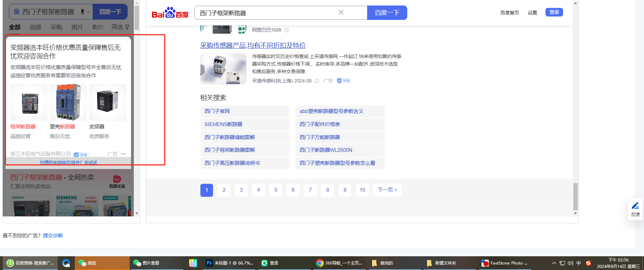Open Photoshop from the taskbar

pyautogui.click(x=229, y=263)
